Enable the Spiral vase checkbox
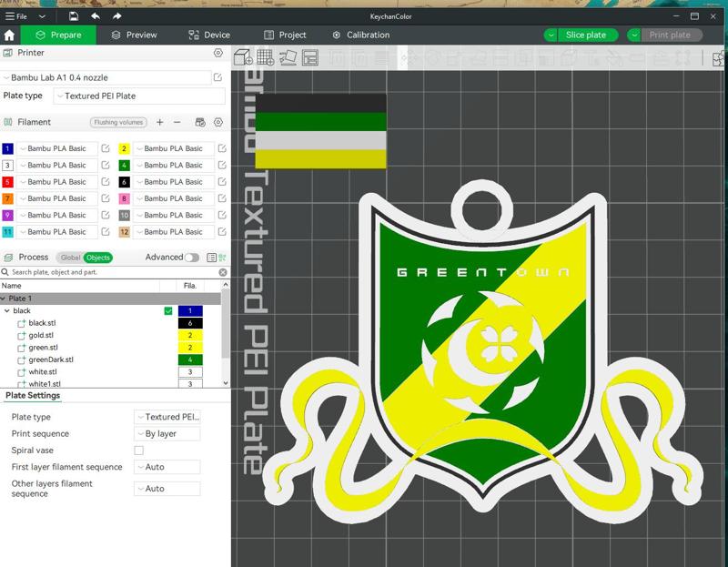The height and width of the screenshot is (567, 728). pos(139,451)
